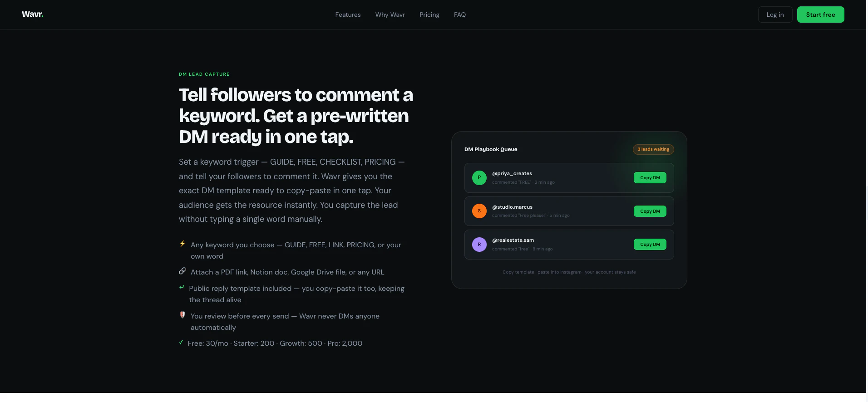868x402 pixels.
Task: Click the Start free button
Action: [820, 15]
